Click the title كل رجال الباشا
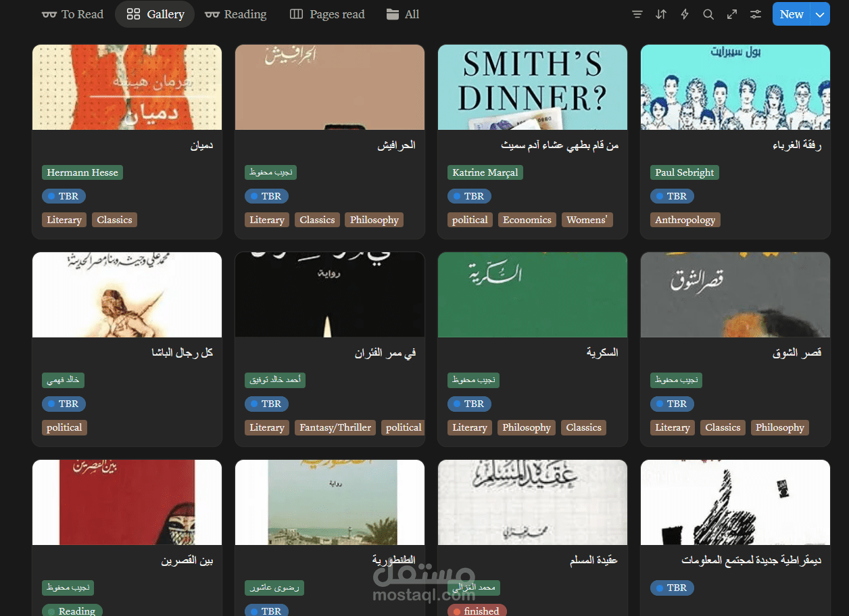This screenshot has height=616, width=849. 183,353
